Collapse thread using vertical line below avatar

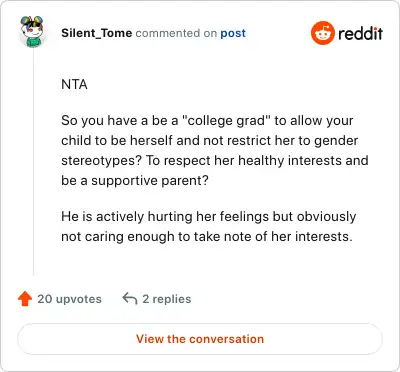point(33,162)
